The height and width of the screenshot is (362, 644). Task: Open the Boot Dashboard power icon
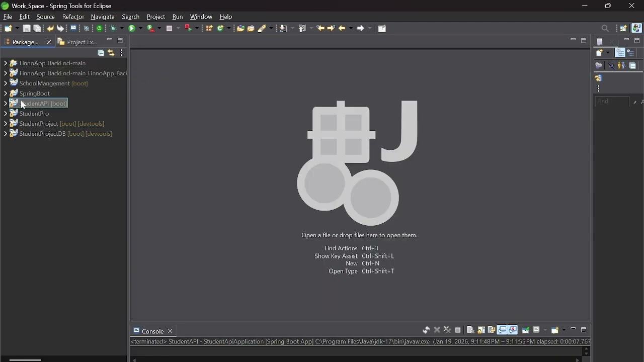100,29
